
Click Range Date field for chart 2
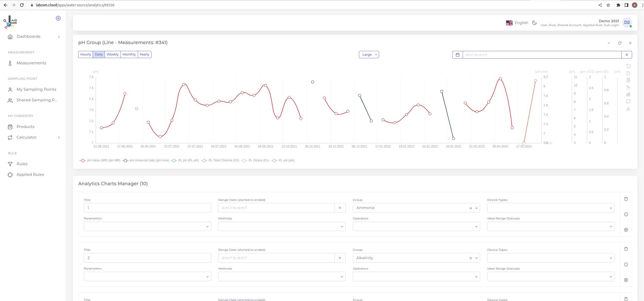tap(276, 258)
